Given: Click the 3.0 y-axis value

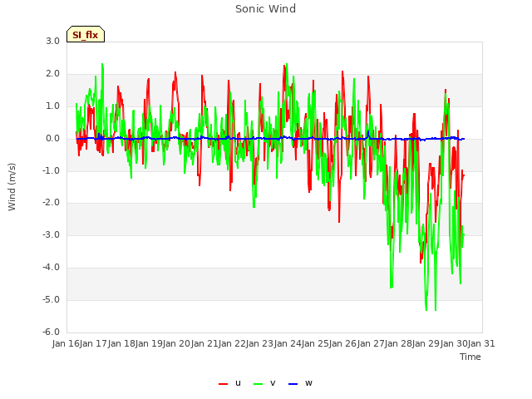Looking at the screenshot, I should click(53, 42).
